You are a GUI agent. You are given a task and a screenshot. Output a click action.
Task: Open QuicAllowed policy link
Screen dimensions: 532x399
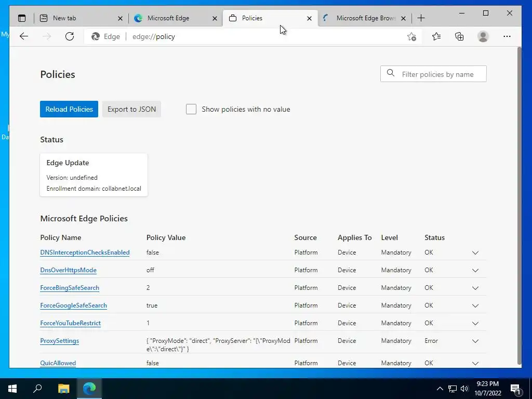click(58, 363)
